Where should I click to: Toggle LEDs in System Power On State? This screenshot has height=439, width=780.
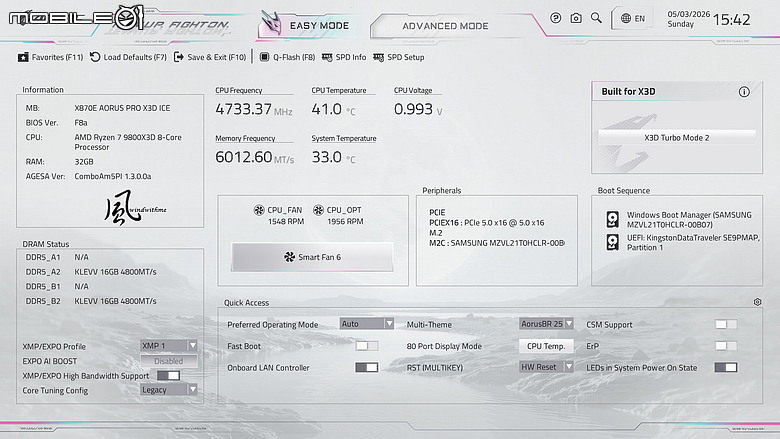(726, 367)
